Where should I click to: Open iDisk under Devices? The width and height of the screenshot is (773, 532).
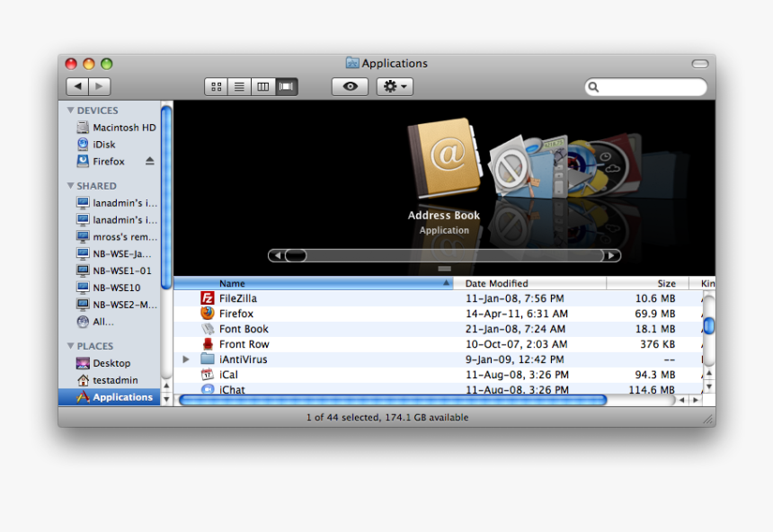[103, 144]
